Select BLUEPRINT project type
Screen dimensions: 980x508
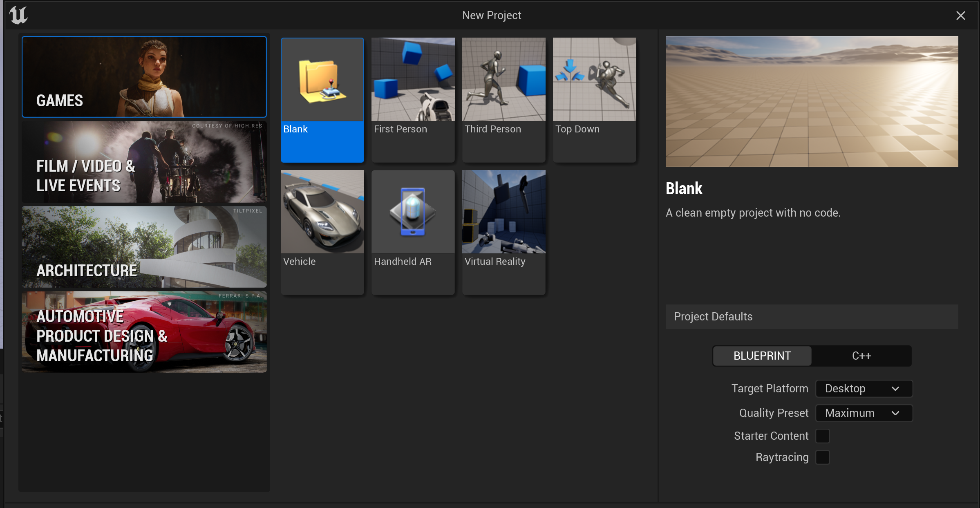pos(762,356)
